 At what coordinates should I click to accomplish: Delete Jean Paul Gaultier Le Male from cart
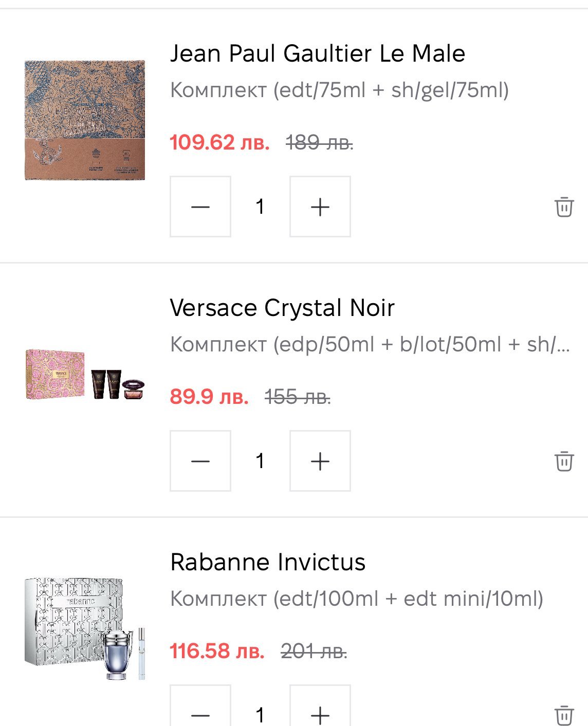tap(564, 207)
